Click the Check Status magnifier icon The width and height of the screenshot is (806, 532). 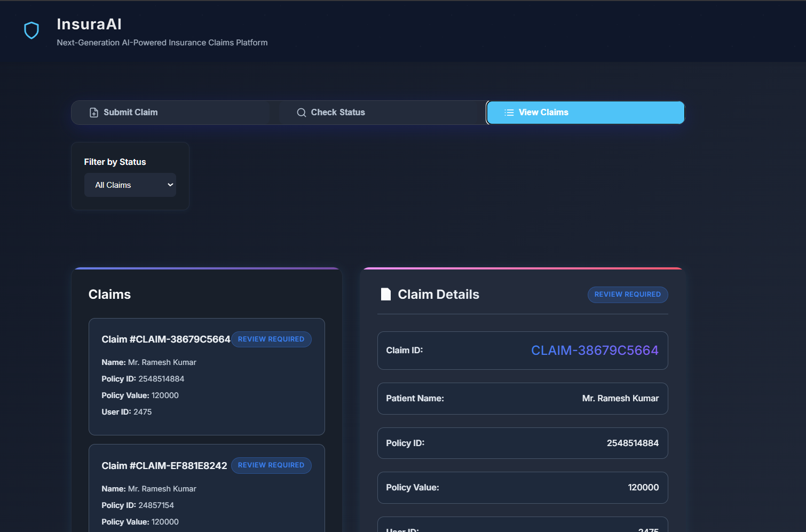[302, 113]
